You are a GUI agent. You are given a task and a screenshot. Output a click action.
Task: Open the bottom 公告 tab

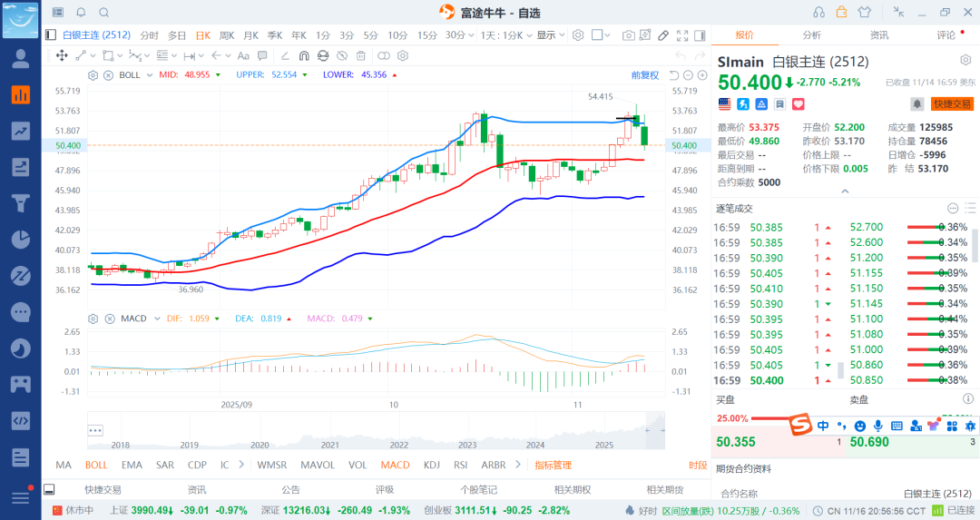click(x=290, y=490)
